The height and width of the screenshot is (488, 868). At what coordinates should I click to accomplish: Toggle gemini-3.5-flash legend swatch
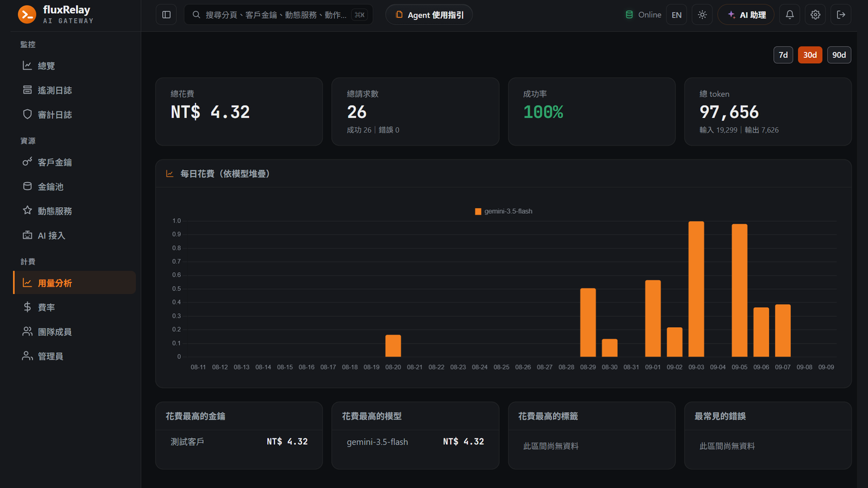pyautogui.click(x=478, y=211)
